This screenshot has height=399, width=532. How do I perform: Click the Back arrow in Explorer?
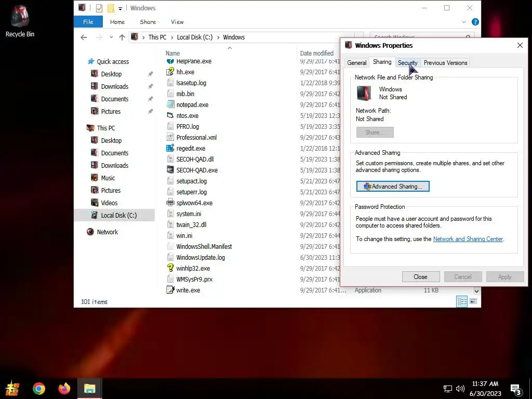tap(84, 37)
